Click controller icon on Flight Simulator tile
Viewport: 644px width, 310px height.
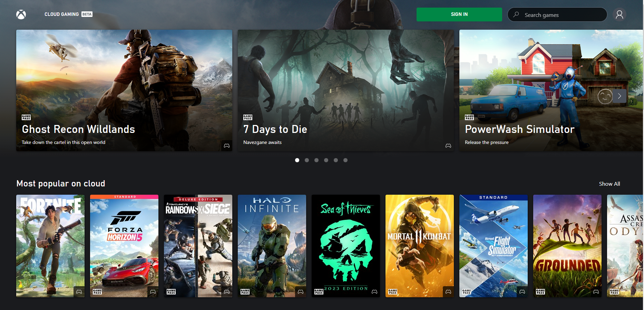pos(522,292)
